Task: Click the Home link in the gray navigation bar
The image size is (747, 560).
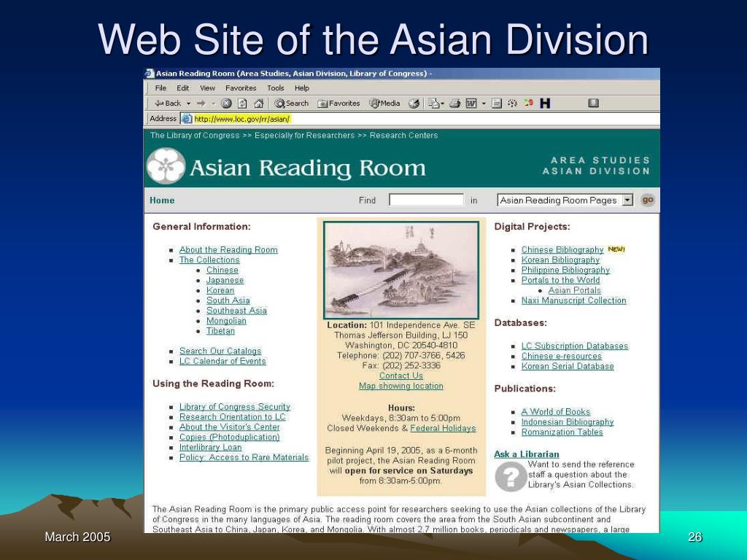Action: [162, 201]
